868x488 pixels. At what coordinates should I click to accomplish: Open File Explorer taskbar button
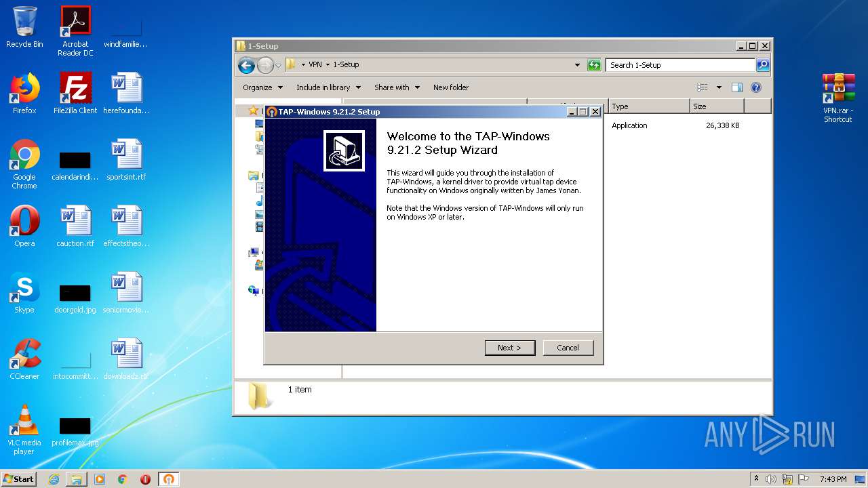pos(77,479)
